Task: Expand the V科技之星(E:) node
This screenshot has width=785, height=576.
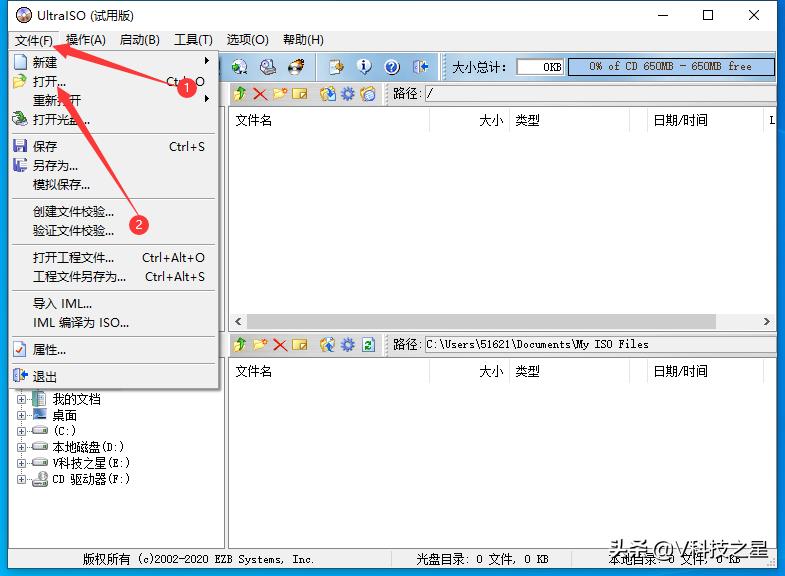Action: coord(22,463)
